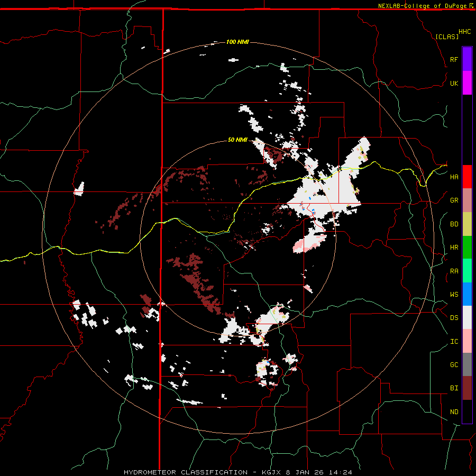The width and height of the screenshot is (476, 476).
Task: Click the BI legend label text
Action: [x=454, y=388]
